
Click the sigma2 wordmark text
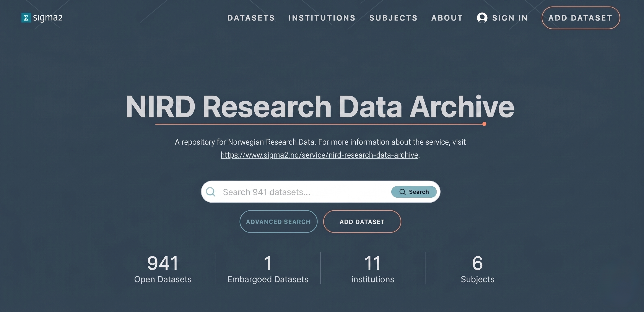48,18
